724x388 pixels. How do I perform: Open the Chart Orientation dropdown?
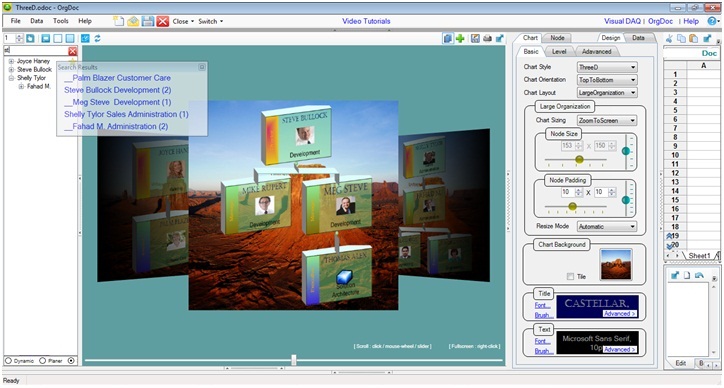point(607,80)
